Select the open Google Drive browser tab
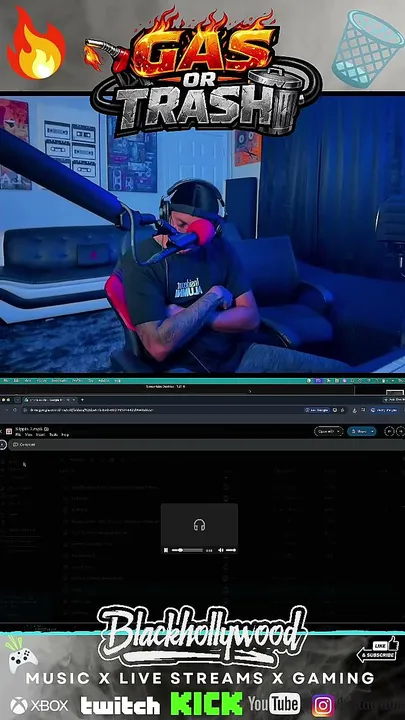 tap(49, 400)
